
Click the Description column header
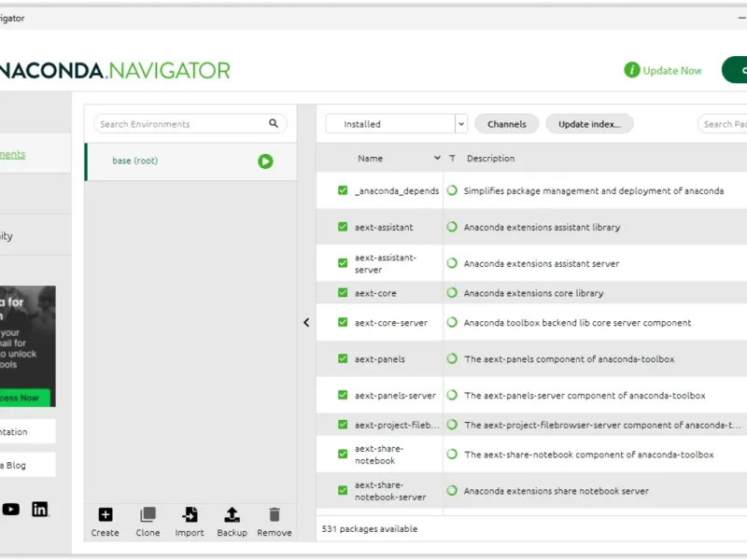[x=491, y=158]
